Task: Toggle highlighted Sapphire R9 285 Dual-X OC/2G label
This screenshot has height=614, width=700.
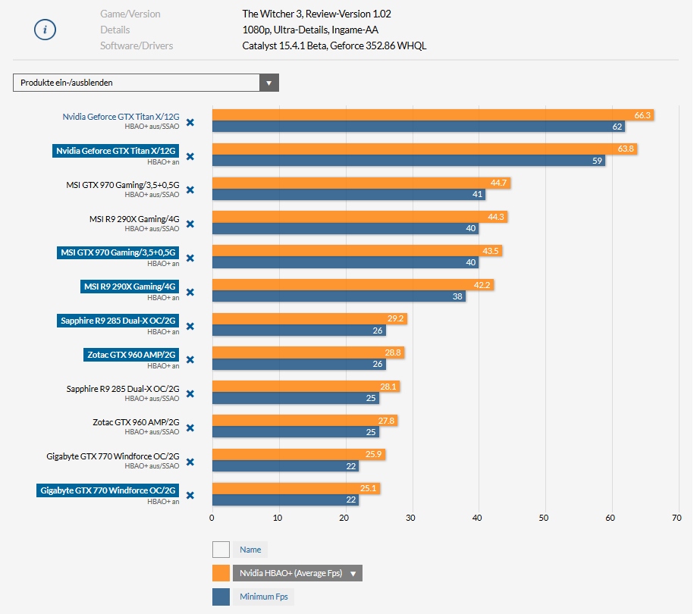Action: [x=118, y=321]
